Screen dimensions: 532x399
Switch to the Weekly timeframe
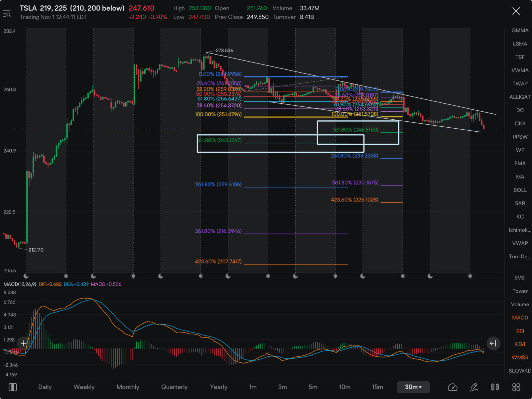pyautogui.click(x=84, y=387)
